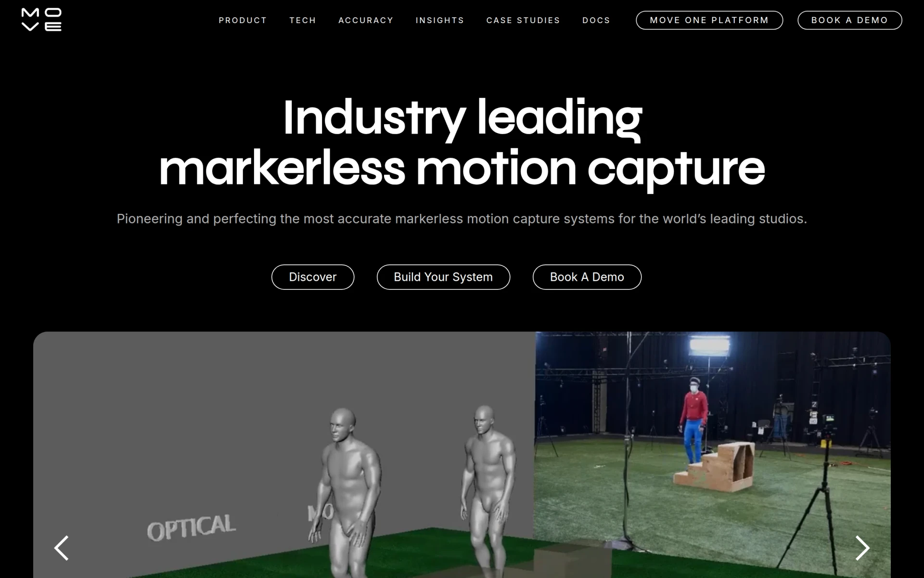This screenshot has height=578, width=924.
Task: Click the Pioneering and perfecting subheading text
Action: pos(462,219)
